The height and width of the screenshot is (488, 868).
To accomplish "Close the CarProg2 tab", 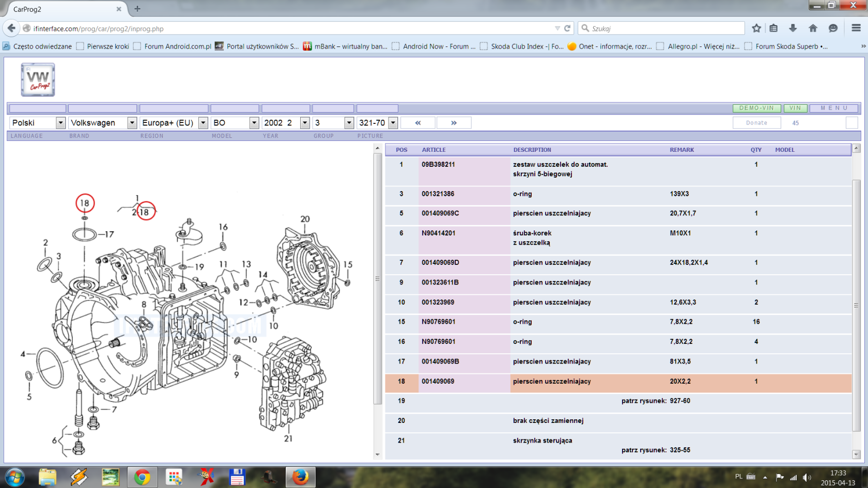I will pos(119,9).
